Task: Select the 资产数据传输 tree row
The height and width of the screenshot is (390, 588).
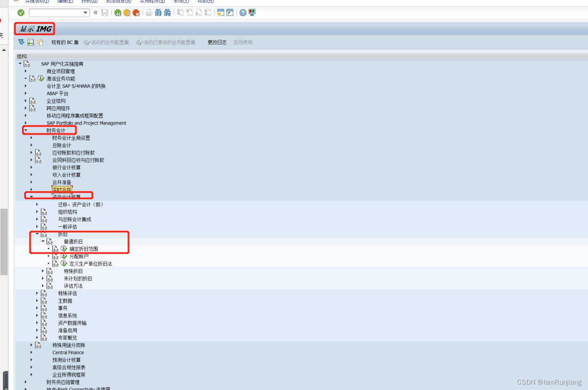Action: pos(72,323)
